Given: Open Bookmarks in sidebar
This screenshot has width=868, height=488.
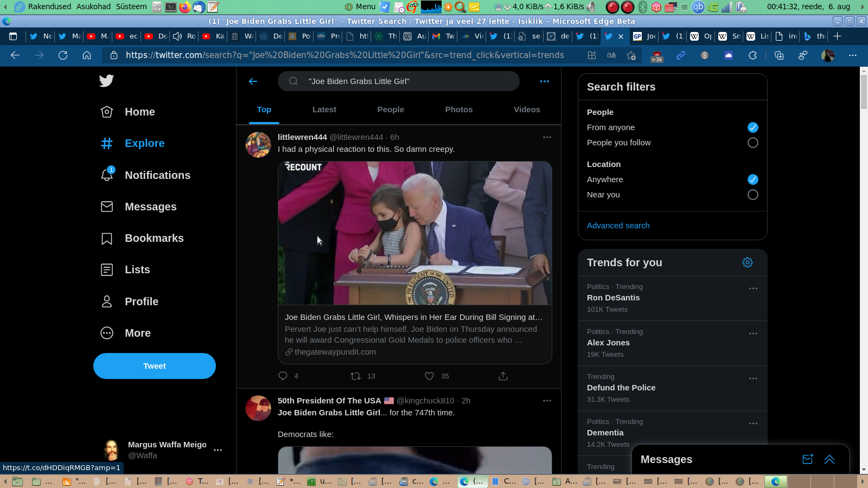Looking at the screenshot, I should pyautogui.click(x=142, y=238).
